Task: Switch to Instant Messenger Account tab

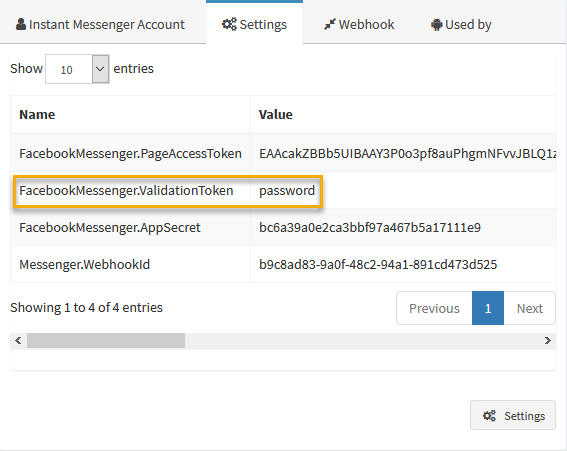Action: (100, 25)
